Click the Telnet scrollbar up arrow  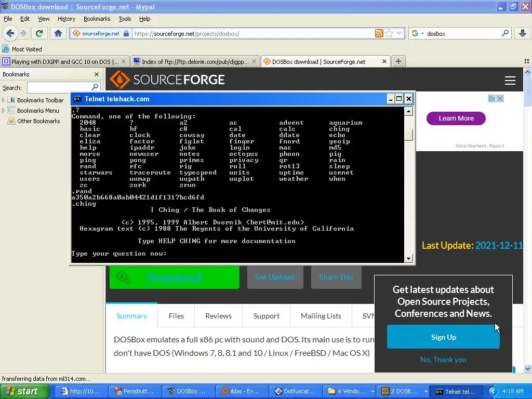coord(408,111)
